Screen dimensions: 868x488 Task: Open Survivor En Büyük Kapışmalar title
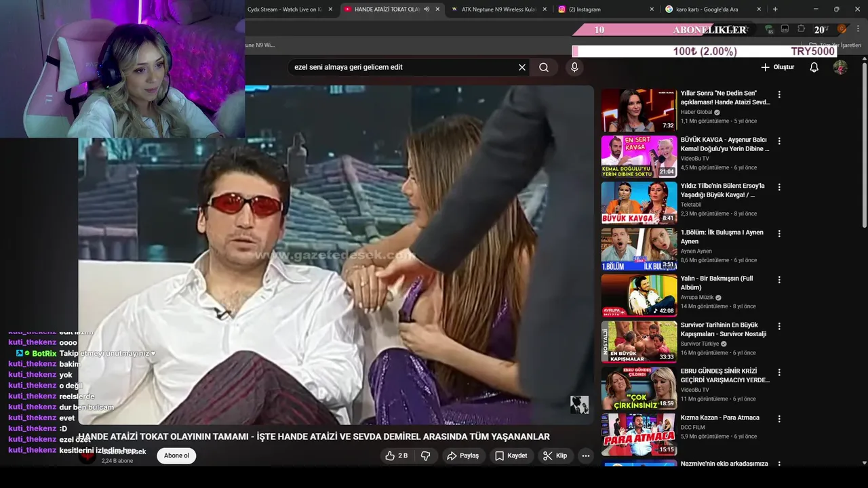pos(724,329)
